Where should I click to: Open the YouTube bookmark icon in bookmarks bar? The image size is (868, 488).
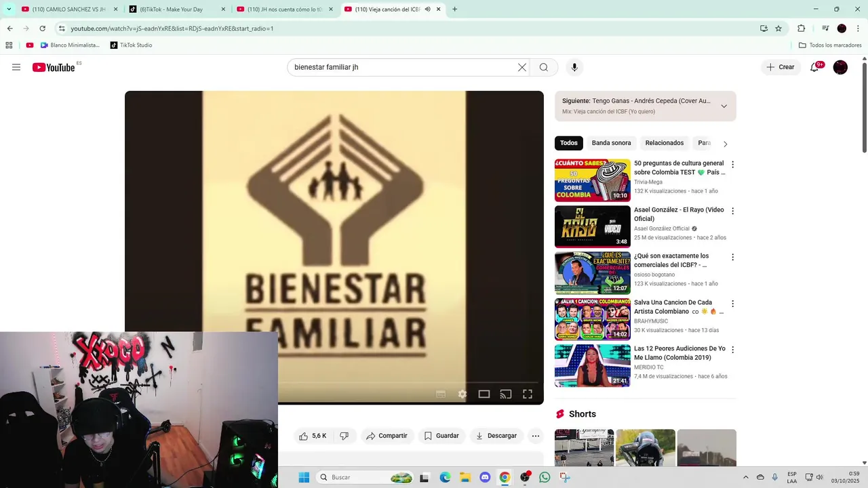(x=30, y=45)
